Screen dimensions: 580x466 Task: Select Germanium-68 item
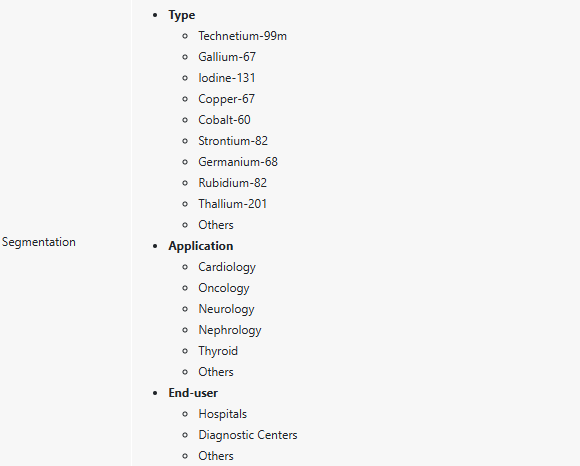(x=238, y=162)
